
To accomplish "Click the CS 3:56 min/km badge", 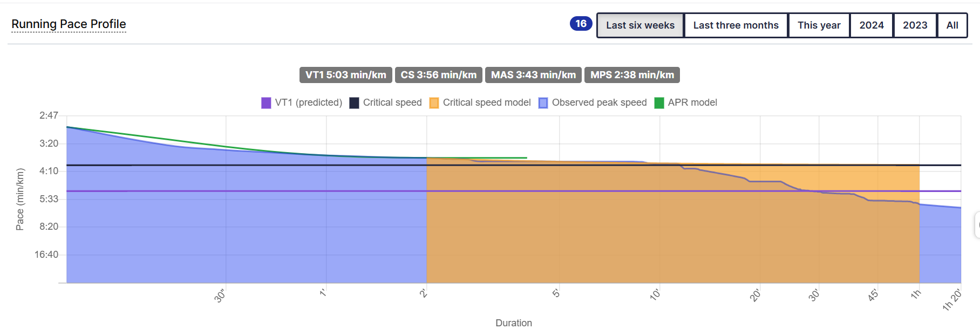I will coord(438,75).
